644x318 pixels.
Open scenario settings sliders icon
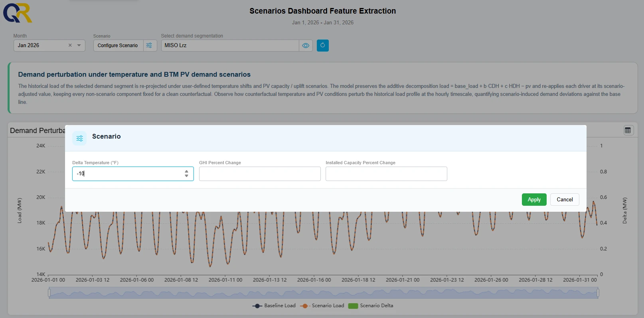[x=149, y=46]
